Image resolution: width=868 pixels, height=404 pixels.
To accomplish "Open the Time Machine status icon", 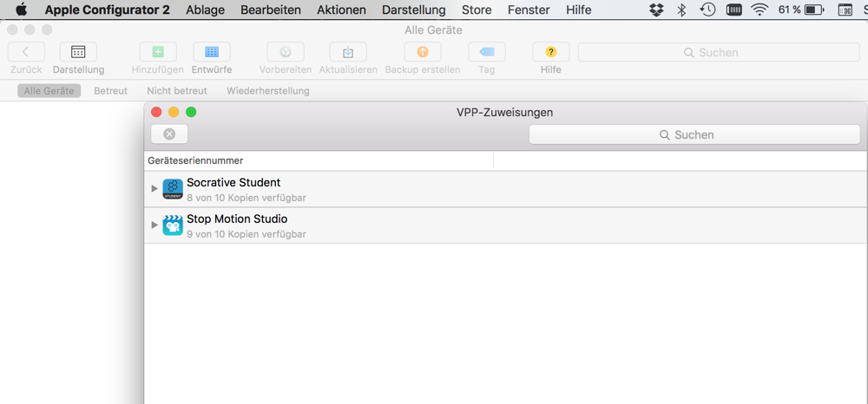I will point(707,10).
